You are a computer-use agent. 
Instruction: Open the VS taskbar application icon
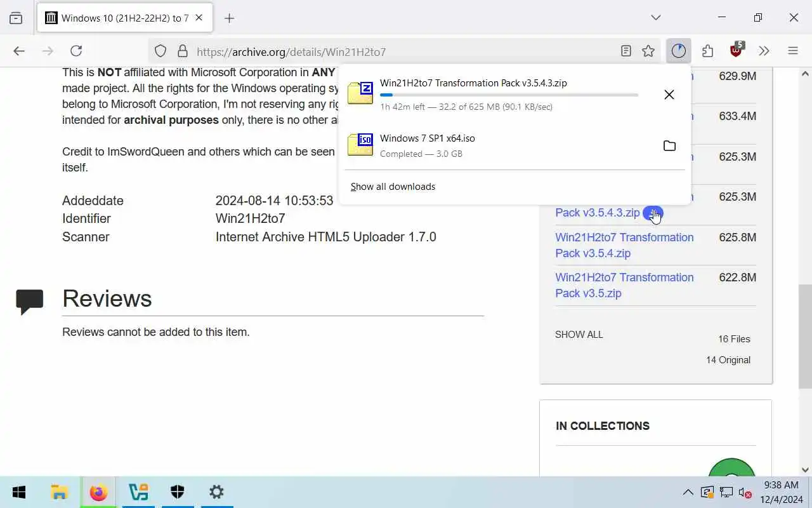click(x=138, y=492)
